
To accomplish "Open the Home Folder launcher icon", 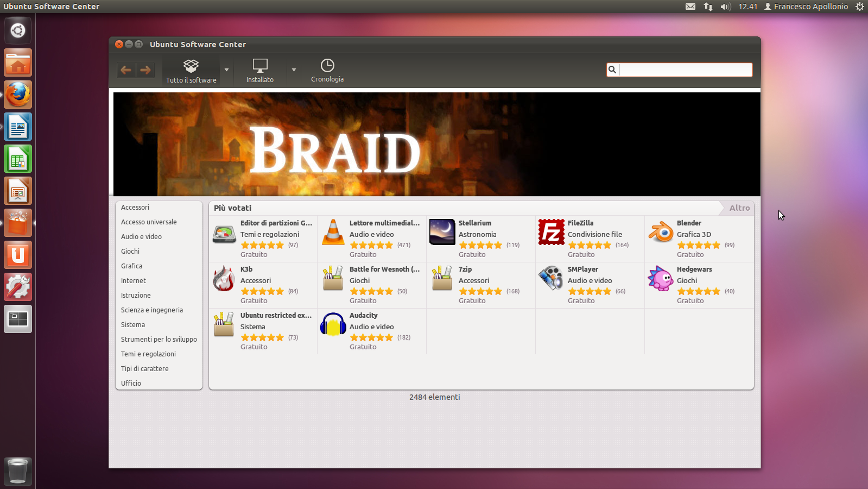I will [x=18, y=62].
